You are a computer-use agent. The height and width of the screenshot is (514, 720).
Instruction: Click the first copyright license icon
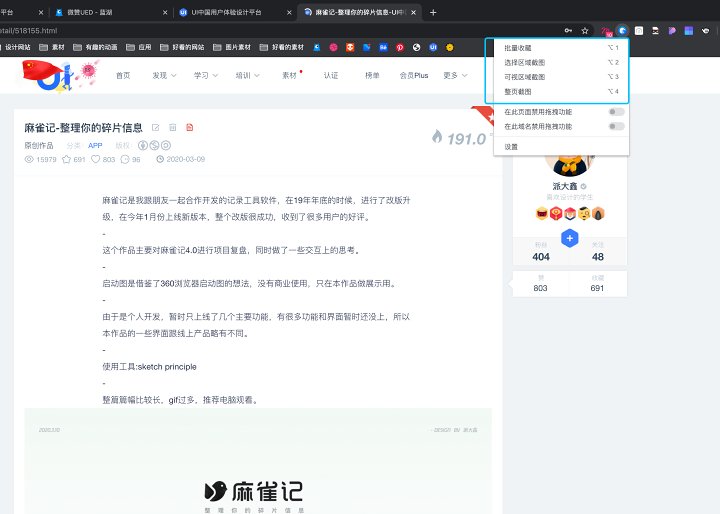(143, 146)
